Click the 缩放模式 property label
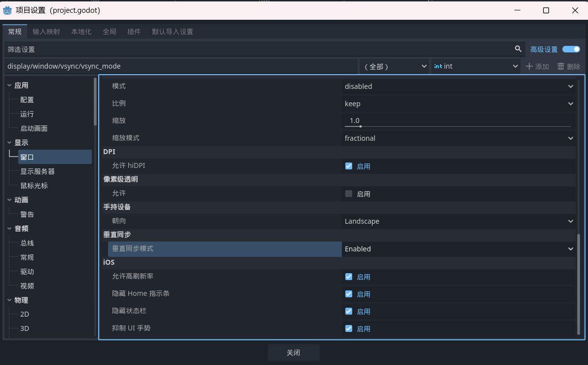The width and height of the screenshot is (588, 365). pyautogui.click(x=126, y=138)
